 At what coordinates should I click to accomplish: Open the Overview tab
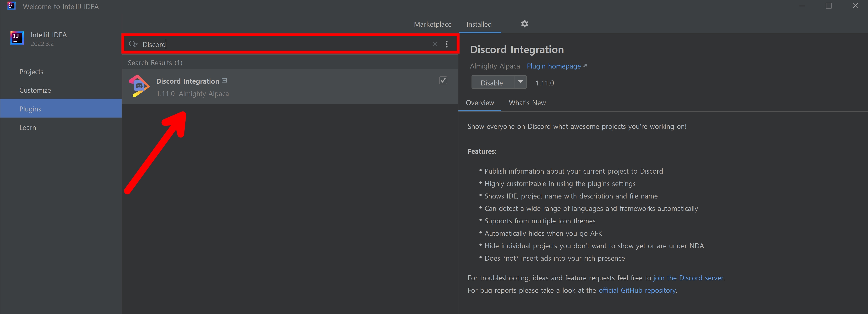click(x=480, y=103)
